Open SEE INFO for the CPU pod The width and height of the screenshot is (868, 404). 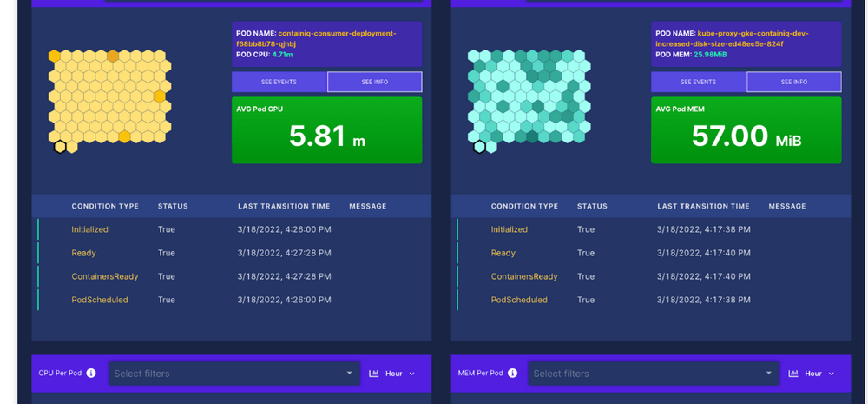coord(375,82)
